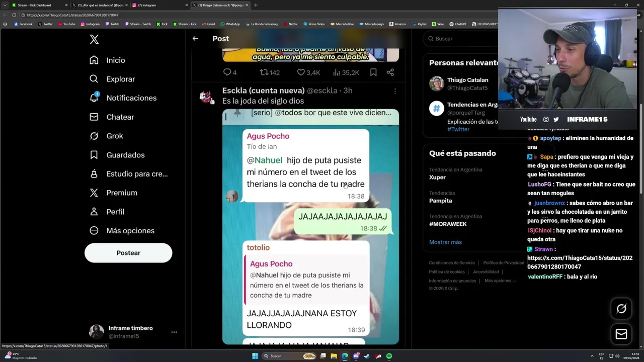The width and height of the screenshot is (644, 362).
Task: Expand the tab search dropdown arrow
Action: click(5, 5)
